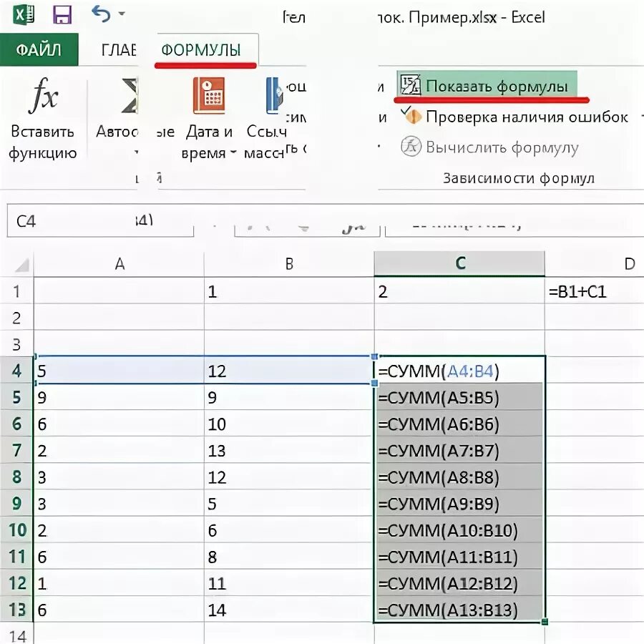The image size is (644, 644).
Task: Click cell C1 with value 2
Action: (459, 291)
